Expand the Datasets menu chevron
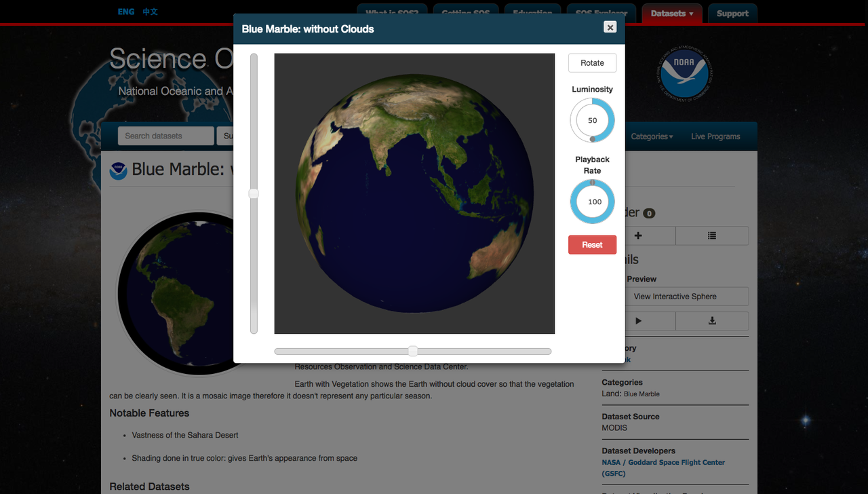The width and height of the screenshot is (868, 494). 690,13
